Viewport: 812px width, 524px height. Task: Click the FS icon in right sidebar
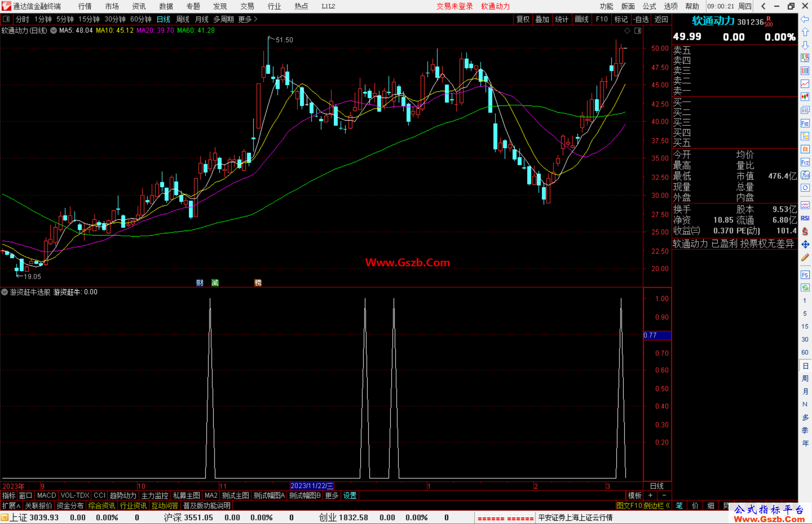(x=805, y=275)
